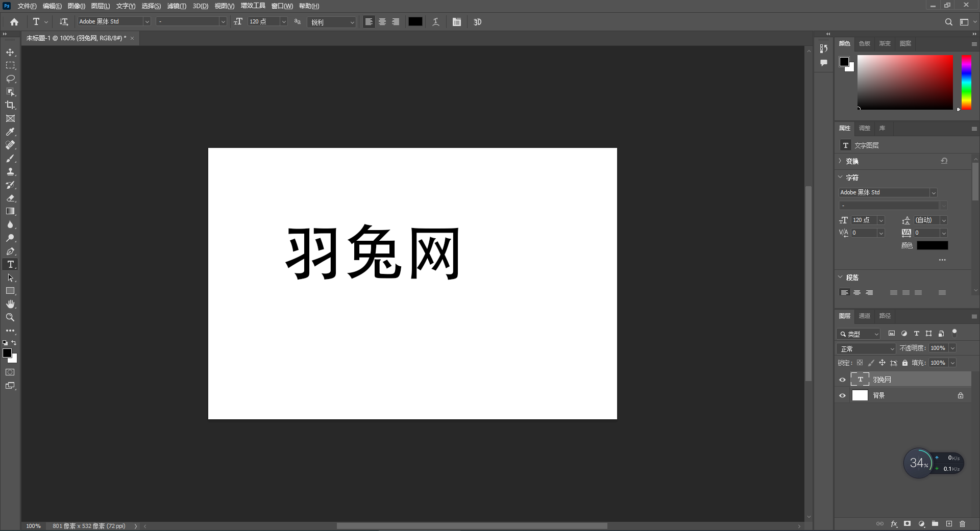Screen dimensions: 980x531
Task: Select the Eraser tool
Action: coord(10,198)
